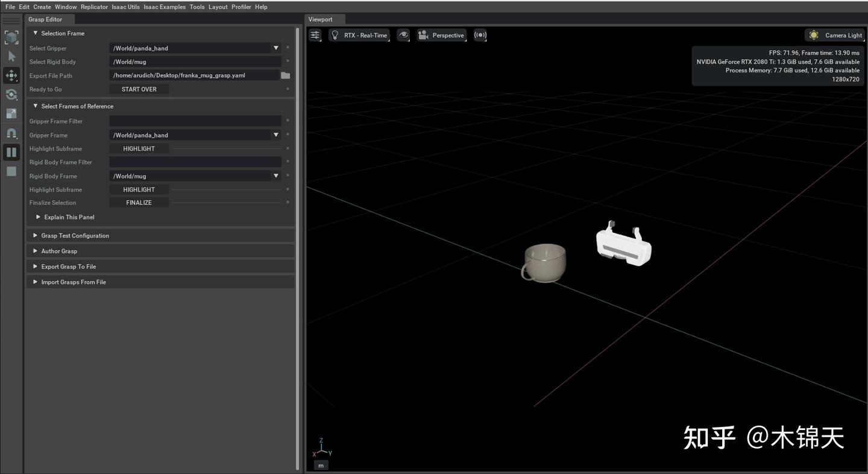Open the Rigid Body Frame dropdown

tap(275, 175)
